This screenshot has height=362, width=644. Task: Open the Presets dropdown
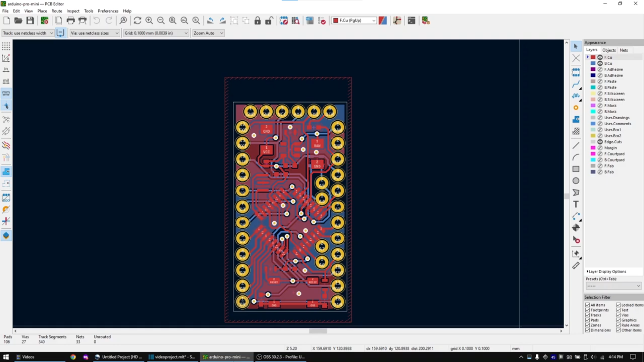(613, 286)
